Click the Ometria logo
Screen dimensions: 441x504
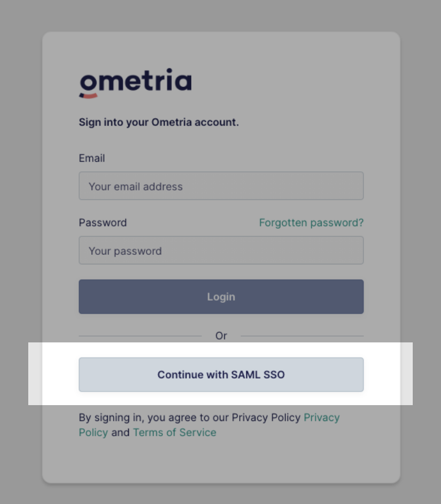(136, 83)
